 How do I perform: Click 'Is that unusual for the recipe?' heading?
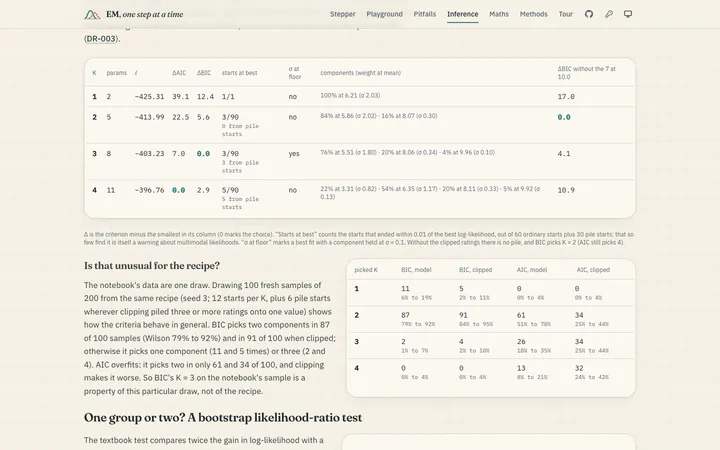pyautogui.click(x=152, y=265)
